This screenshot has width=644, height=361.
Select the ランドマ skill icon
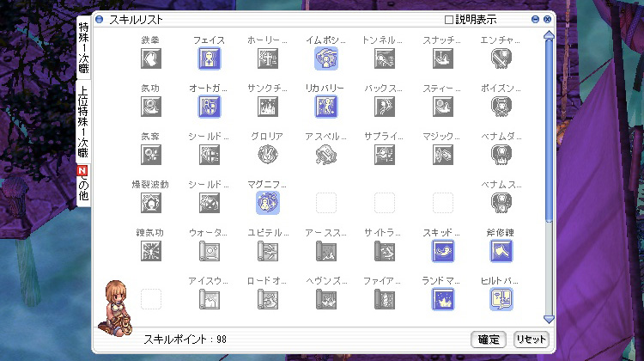[443, 299]
